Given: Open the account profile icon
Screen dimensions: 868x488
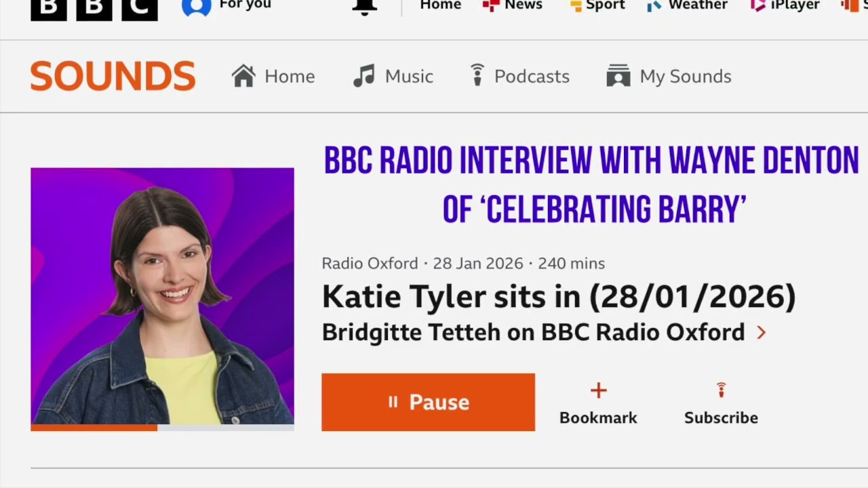Looking at the screenshot, I should pyautogui.click(x=197, y=7).
